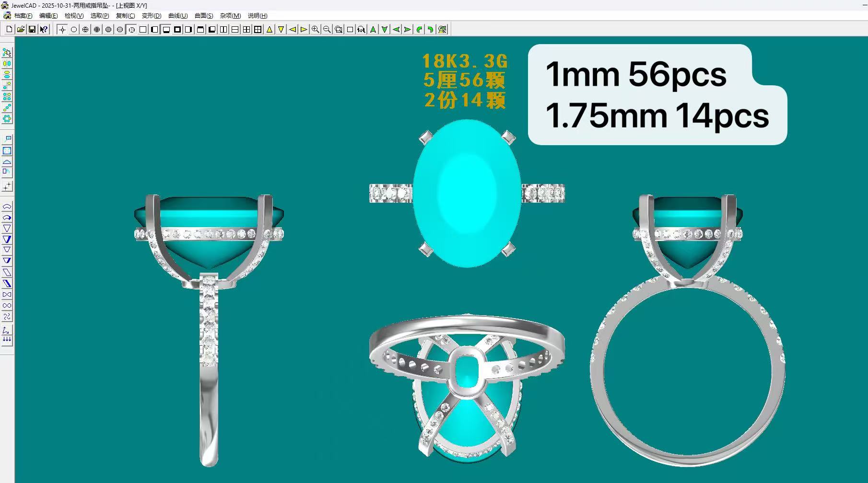Select the pointer tool atop the left sidebar
The width and height of the screenshot is (868, 483).
7,53
